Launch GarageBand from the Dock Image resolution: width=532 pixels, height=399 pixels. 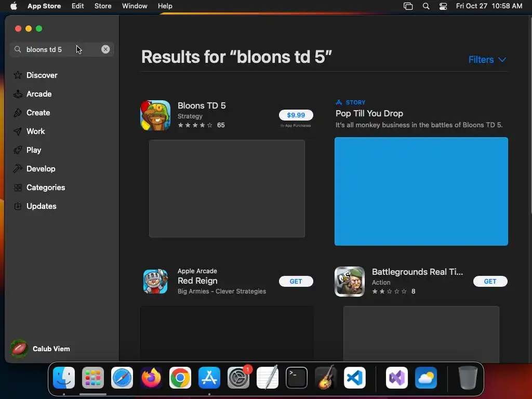326,378
